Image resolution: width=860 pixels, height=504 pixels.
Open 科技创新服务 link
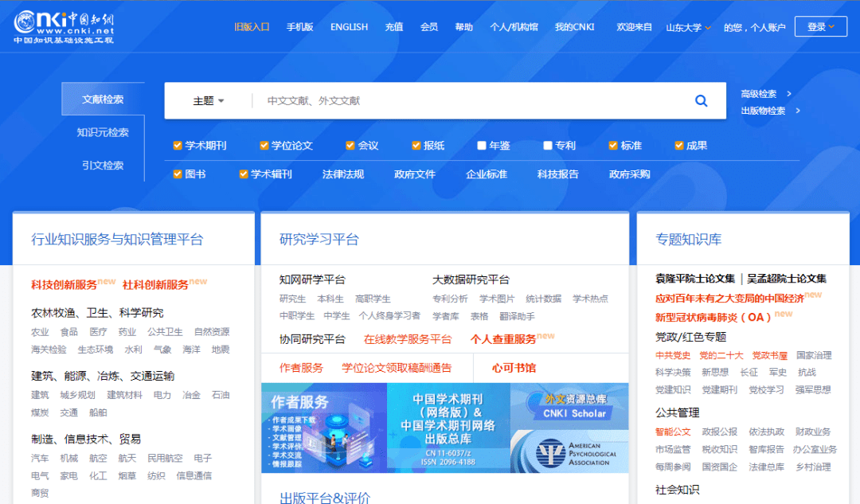click(x=64, y=285)
